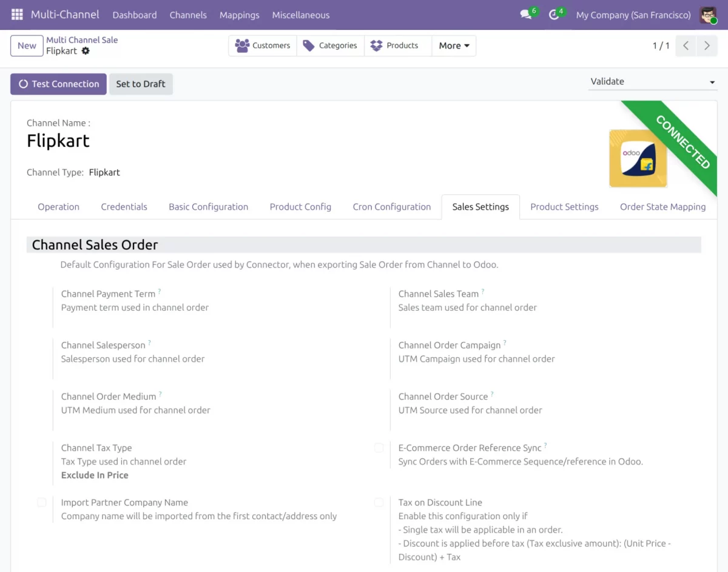Click the Flipkart channel name heading

click(x=58, y=141)
